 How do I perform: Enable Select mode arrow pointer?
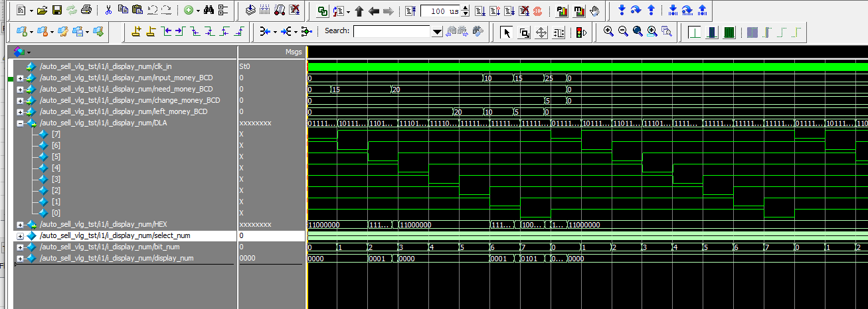coord(507,32)
